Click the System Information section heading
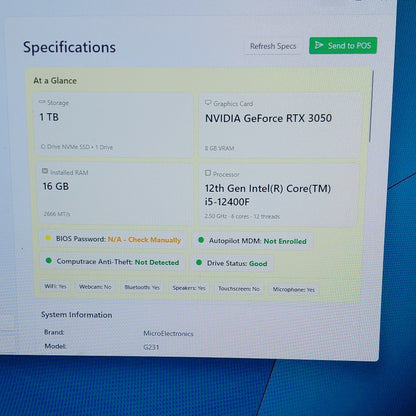Viewport: 416px width, 416px height. tap(76, 315)
